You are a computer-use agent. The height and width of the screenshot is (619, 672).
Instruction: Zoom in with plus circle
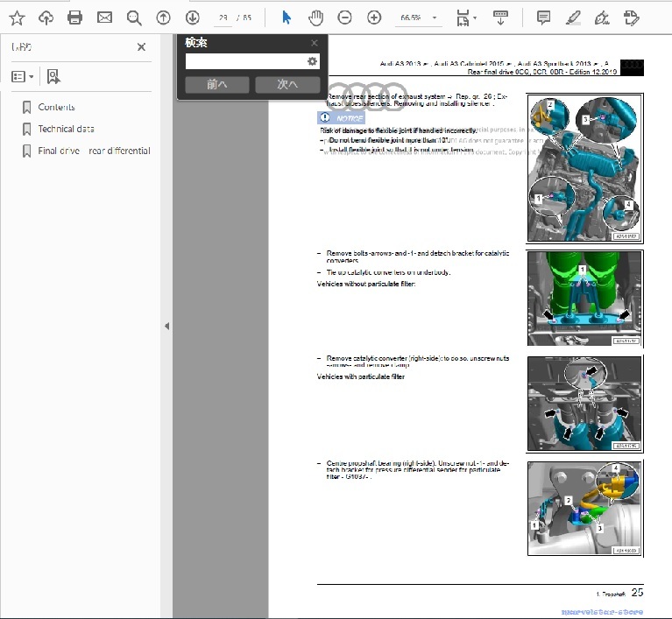[x=374, y=18]
